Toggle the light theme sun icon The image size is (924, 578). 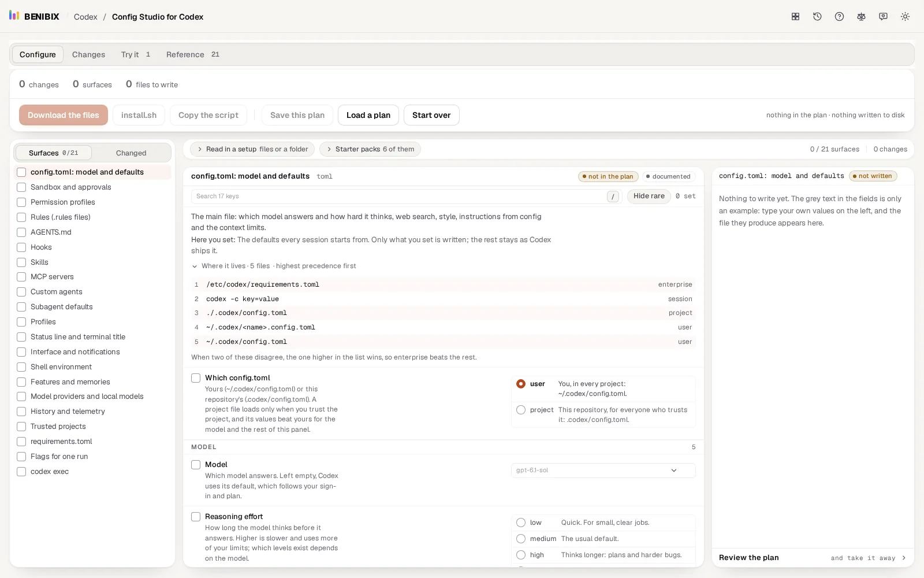pos(905,17)
